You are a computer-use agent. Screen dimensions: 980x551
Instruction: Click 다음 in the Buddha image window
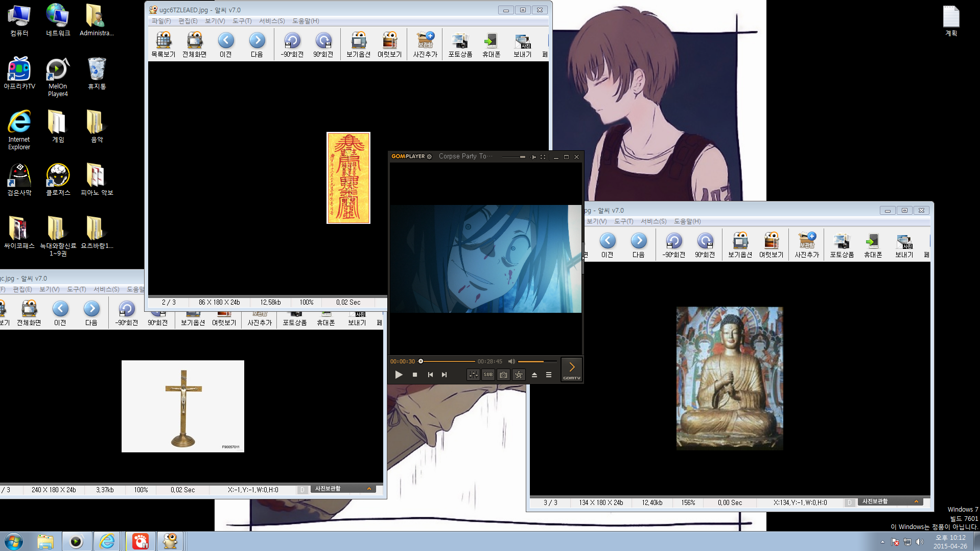click(639, 245)
